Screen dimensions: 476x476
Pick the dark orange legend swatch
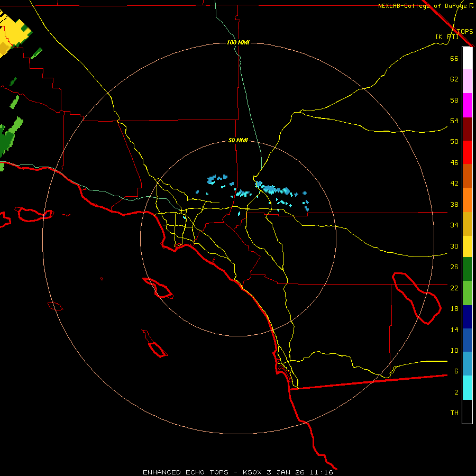tap(467, 176)
